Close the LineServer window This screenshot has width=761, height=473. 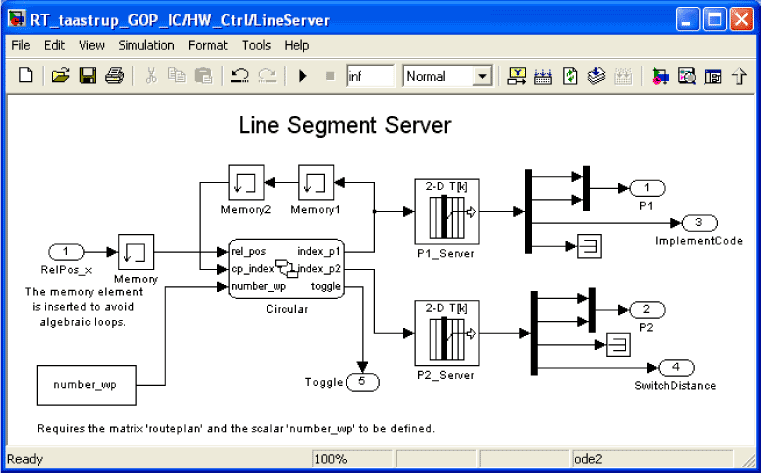(742, 20)
